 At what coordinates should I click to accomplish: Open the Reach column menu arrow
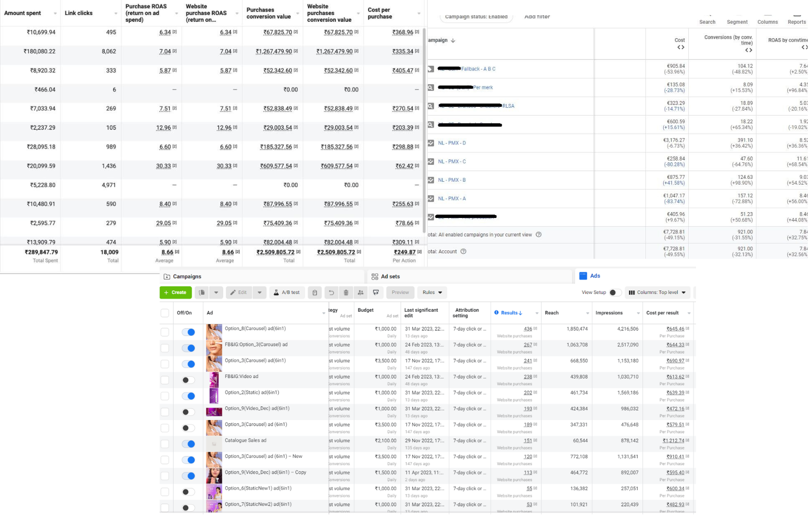click(x=587, y=313)
